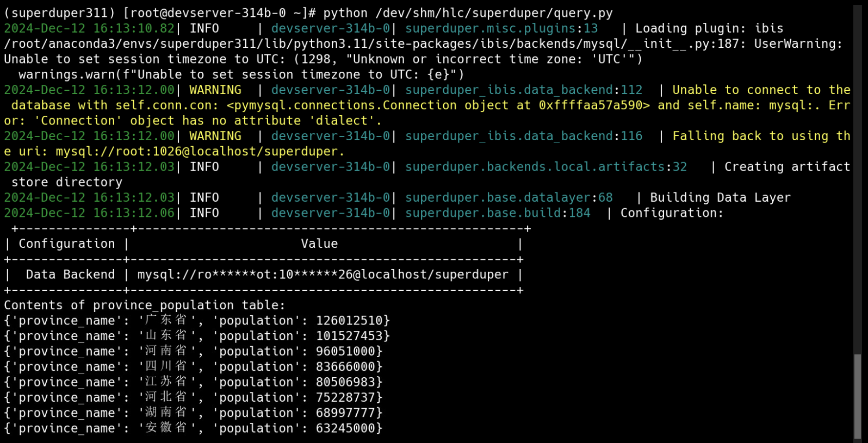Click the "'Connection' object has no attribute 'dialect'" text
The height and width of the screenshot is (443, 868).
[x=204, y=121]
